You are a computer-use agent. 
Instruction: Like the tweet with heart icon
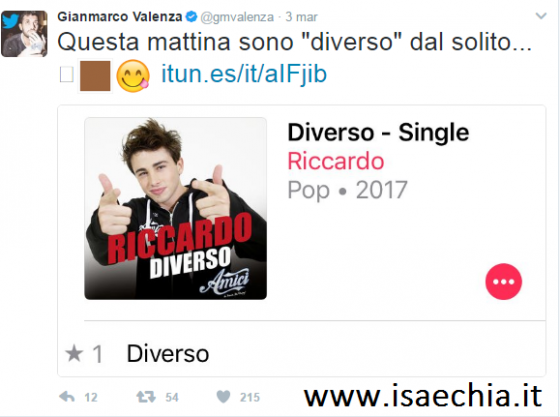click(x=224, y=397)
